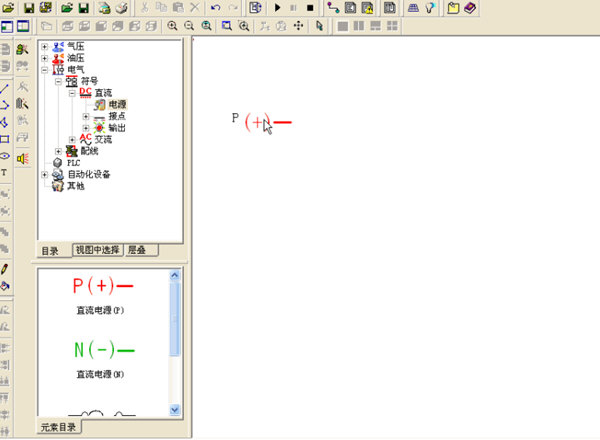Select the PLC item in tree
The image size is (600, 440).
pos(73,162)
